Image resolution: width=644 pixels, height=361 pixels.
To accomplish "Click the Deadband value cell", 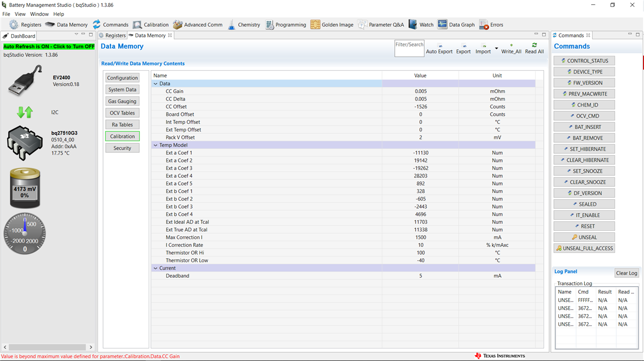I will pos(420,276).
